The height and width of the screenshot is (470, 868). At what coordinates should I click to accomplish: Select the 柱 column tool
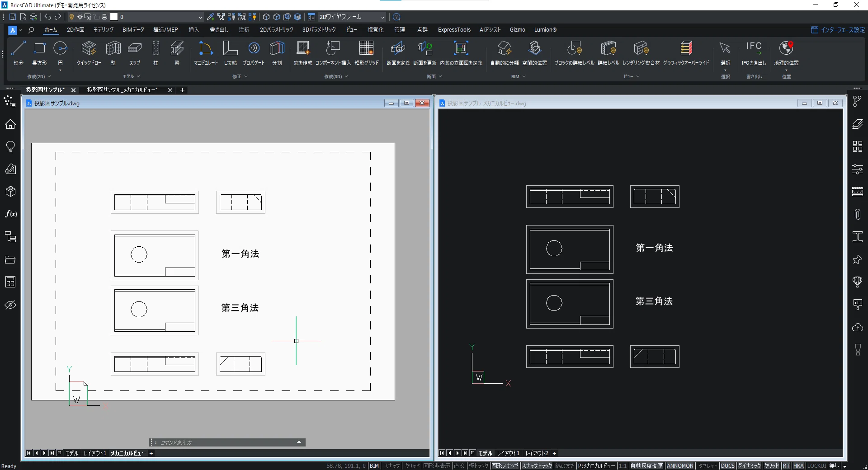156,53
